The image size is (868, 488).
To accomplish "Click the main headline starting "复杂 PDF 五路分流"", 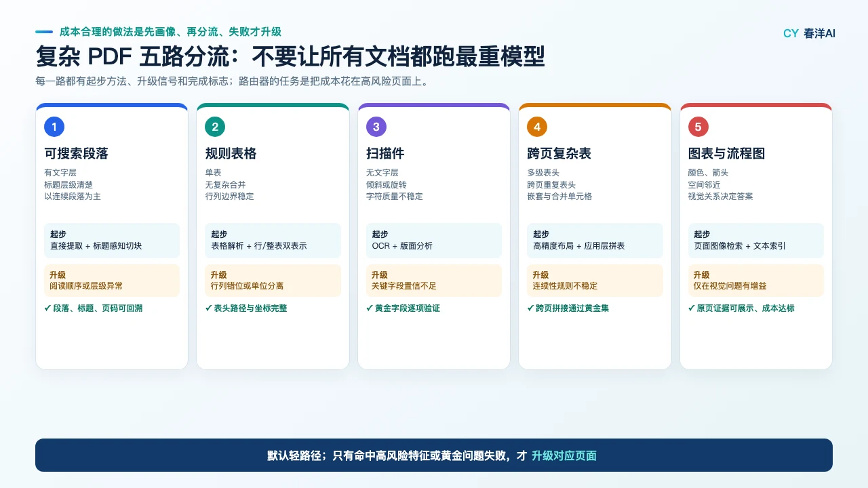I will pyautogui.click(x=290, y=56).
